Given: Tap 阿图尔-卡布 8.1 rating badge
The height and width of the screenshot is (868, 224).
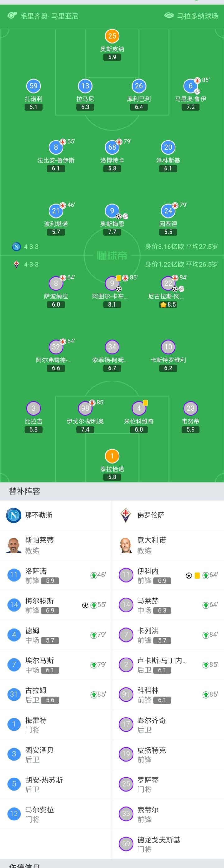Looking at the screenshot, I should [112, 305].
